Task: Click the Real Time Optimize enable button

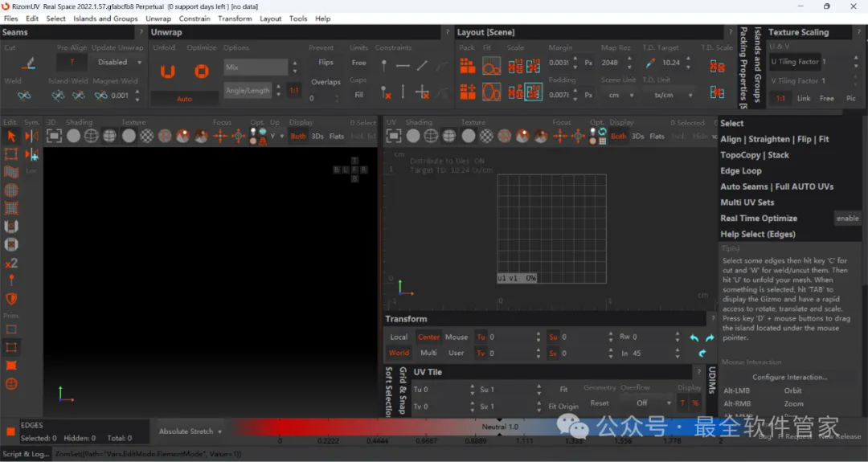Action: click(x=848, y=219)
